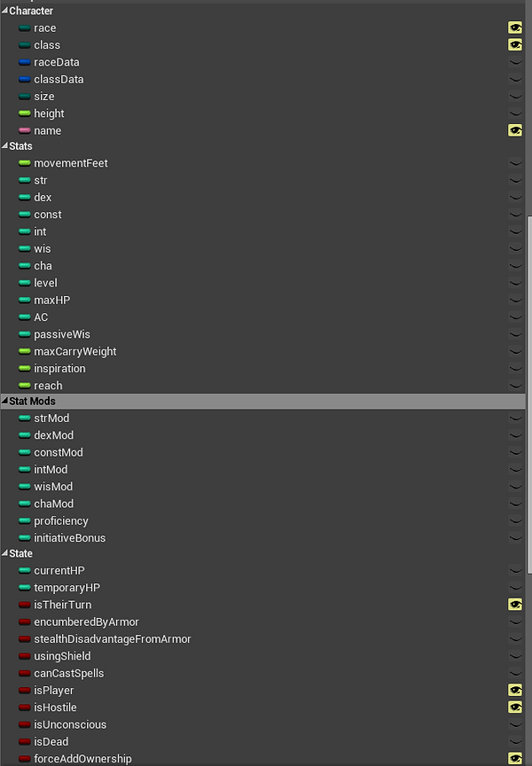Click the integer pill beside currentHP
This screenshot has height=766, width=532.
(25, 571)
